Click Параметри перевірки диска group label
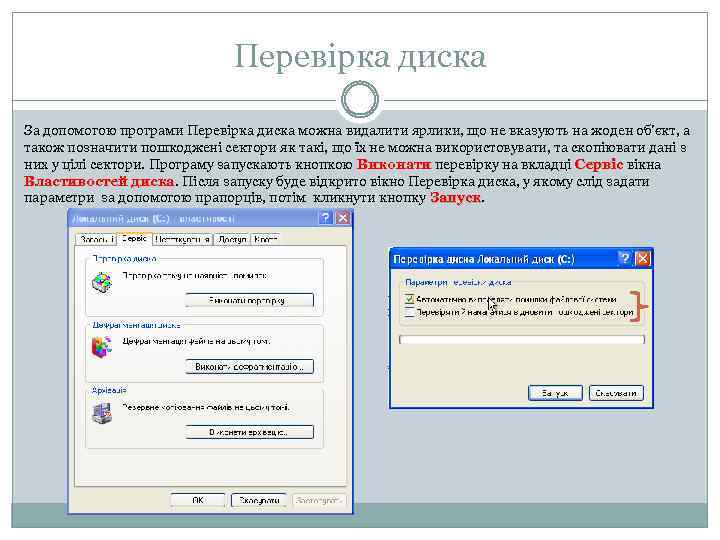 tap(458, 282)
